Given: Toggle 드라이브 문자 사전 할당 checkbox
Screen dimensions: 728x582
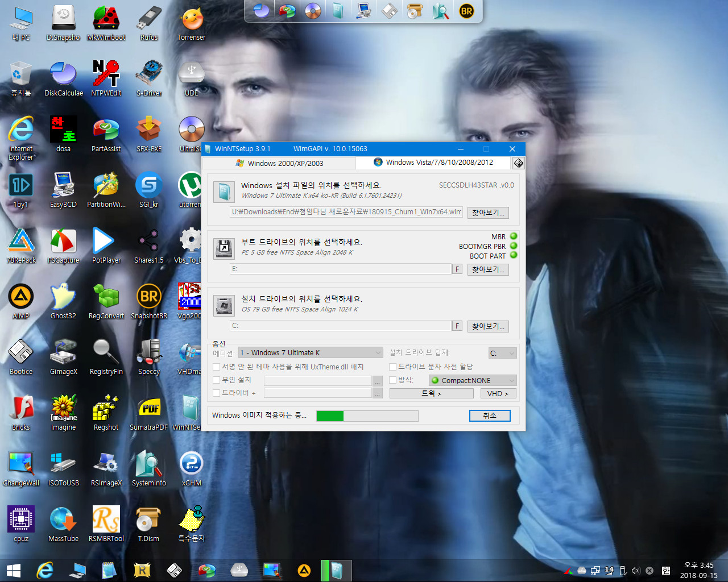Looking at the screenshot, I should [x=392, y=367].
